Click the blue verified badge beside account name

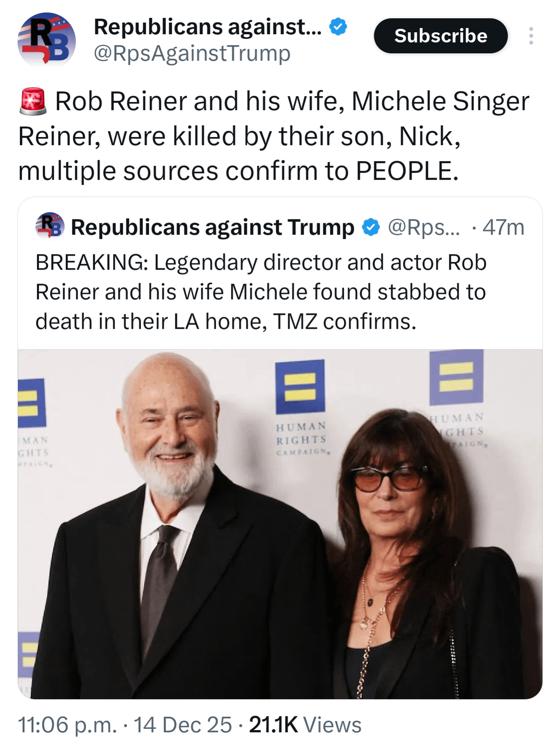338,27
